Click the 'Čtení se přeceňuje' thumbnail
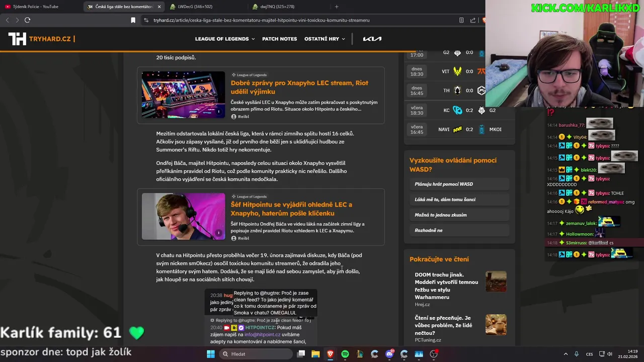644x362 pixels. 496,324
